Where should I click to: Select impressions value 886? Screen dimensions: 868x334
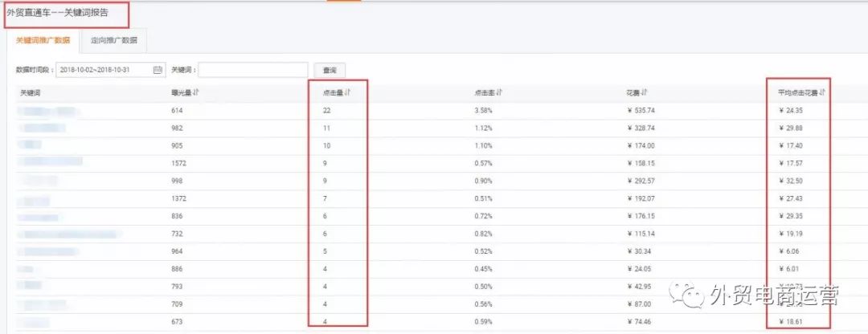pos(177,269)
